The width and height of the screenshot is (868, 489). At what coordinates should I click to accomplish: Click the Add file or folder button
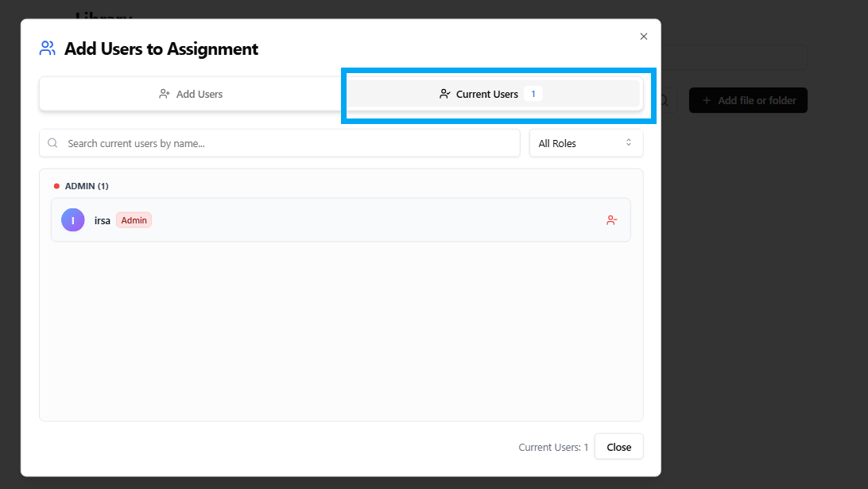tap(748, 101)
